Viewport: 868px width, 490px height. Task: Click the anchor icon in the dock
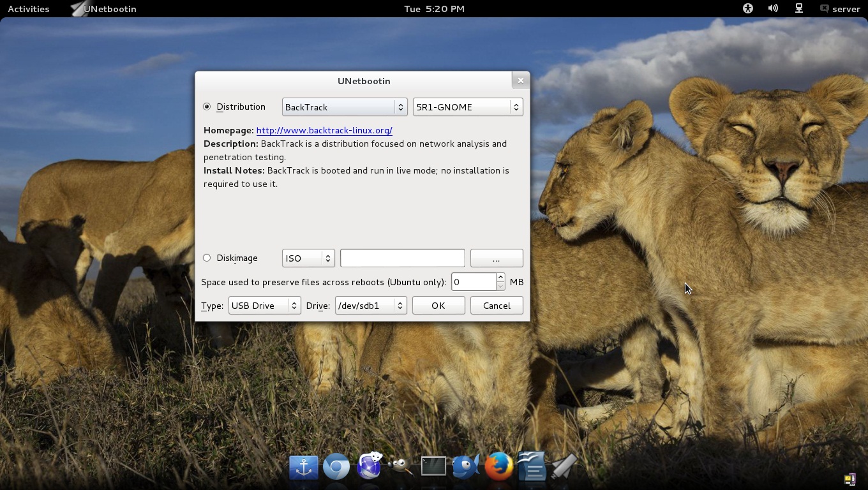click(304, 467)
